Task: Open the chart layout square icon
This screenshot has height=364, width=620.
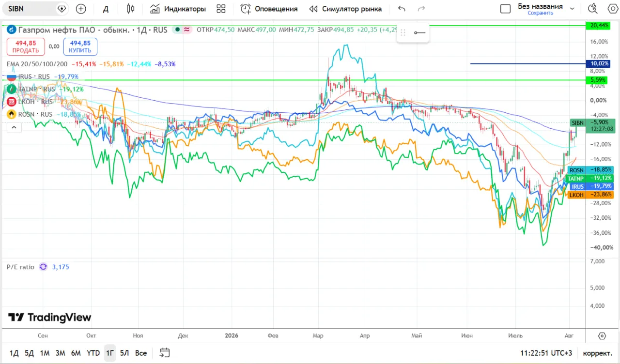Action: pos(505,9)
